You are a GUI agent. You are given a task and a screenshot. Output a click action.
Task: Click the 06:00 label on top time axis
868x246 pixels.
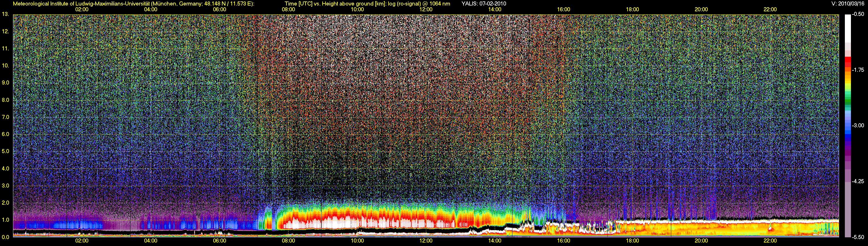tap(220, 10)
